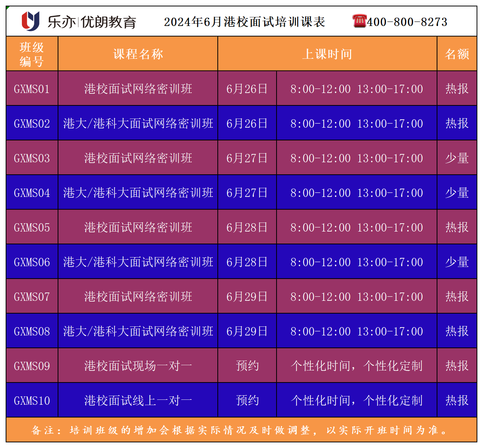The width and height of the screenshot is (483, 448).
Task: Click the 热报 quota cell for GXMS07
Action: (457, 297)
